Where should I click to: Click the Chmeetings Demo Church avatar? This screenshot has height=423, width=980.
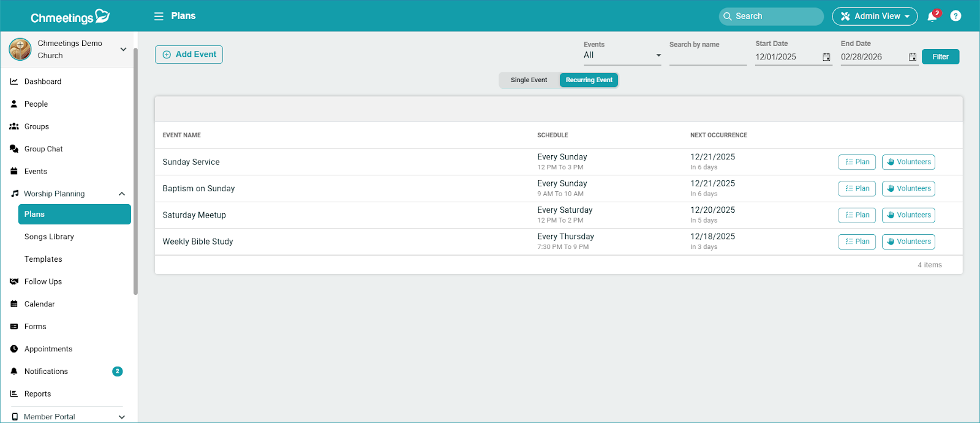tap(20, 49)
